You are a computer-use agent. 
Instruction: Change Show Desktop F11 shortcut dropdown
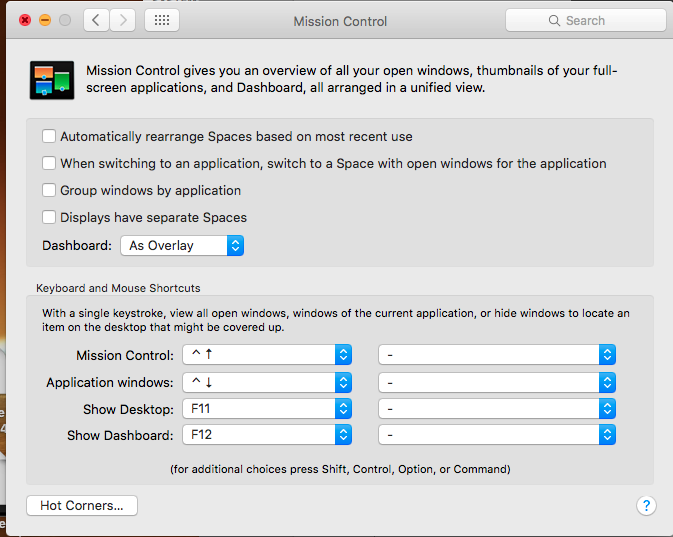pyautogui.click(x=265, y=409)
